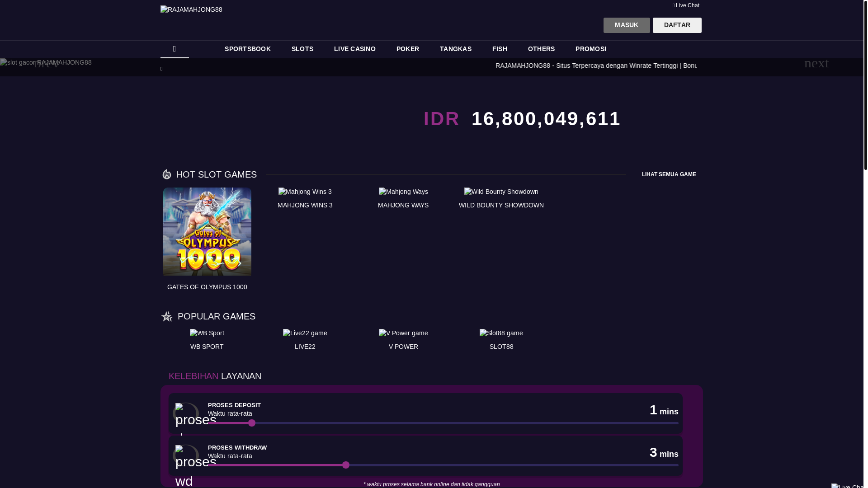Open Mahjong Wins 3 game image

coord(305,192)
